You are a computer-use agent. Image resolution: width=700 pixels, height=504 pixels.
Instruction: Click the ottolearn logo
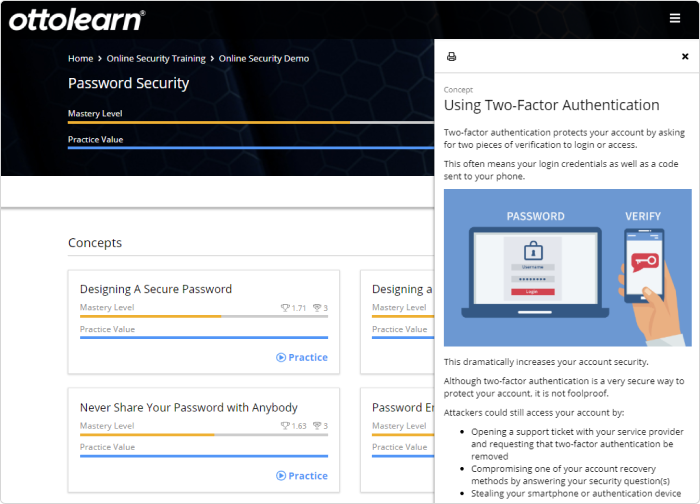[79, 18]
